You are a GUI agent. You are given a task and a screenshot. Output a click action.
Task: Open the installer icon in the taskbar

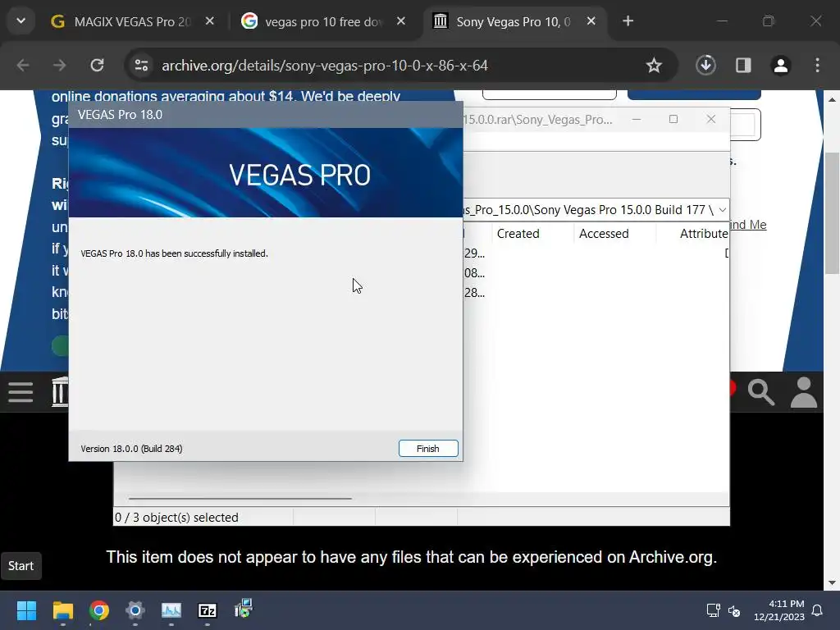pos(244,609)
